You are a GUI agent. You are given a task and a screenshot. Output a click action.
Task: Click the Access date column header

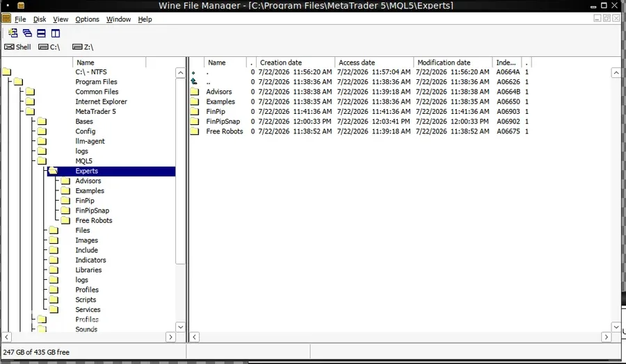pos(374,63)
